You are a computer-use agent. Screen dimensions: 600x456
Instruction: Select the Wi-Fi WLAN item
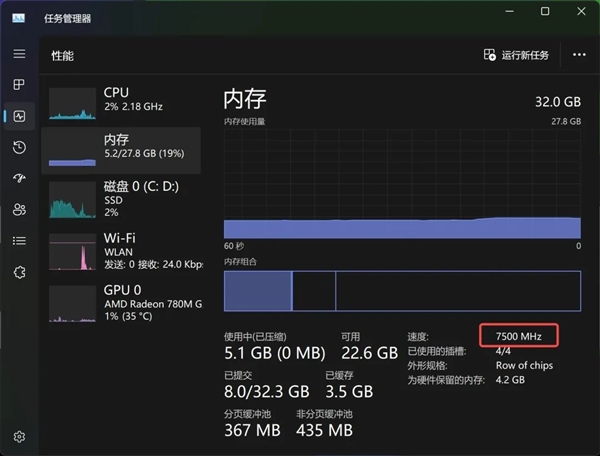(x=122, y=250)
